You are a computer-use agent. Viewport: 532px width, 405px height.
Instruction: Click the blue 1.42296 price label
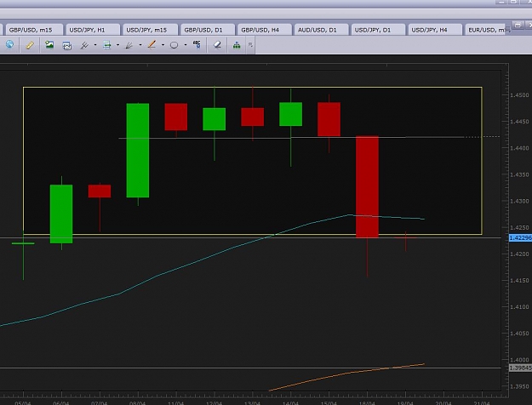tap(520, 237)
